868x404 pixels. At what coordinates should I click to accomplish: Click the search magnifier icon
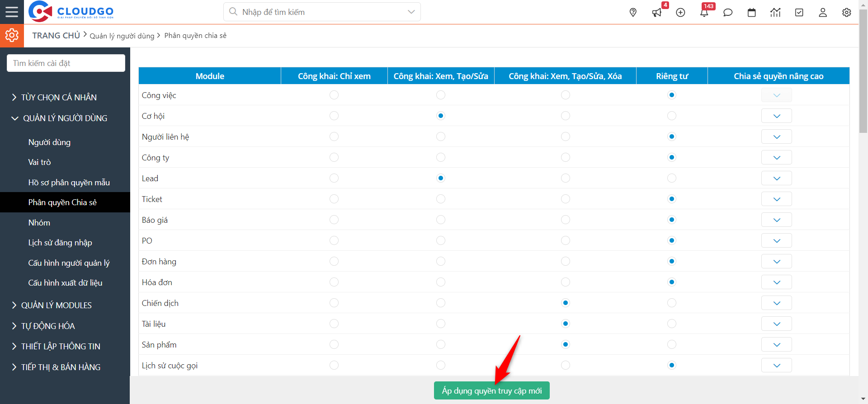(233, 12)
